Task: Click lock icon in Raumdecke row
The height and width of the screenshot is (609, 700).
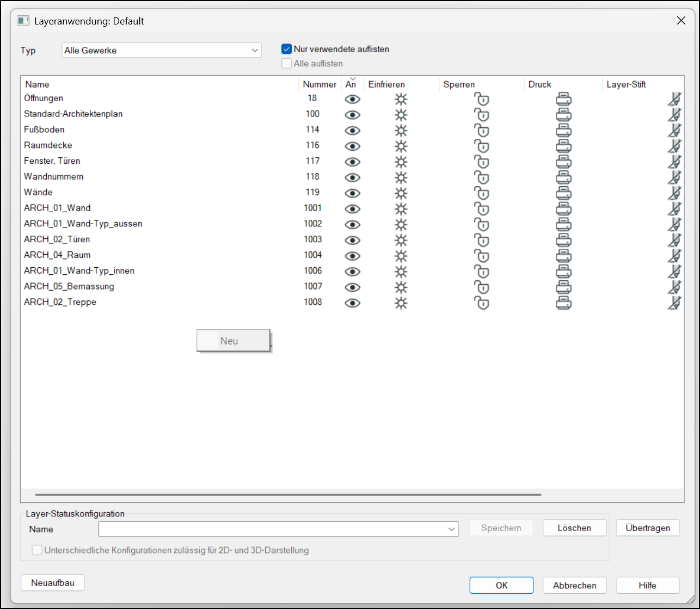Action: click(x=482, y=147)
